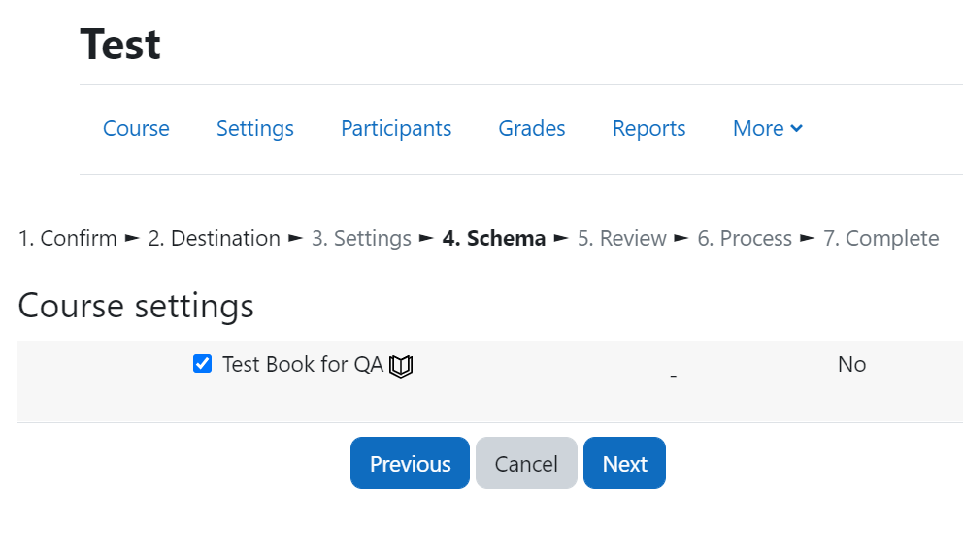
Task: Expand the More dropdown menu
Action: (768, 128)
